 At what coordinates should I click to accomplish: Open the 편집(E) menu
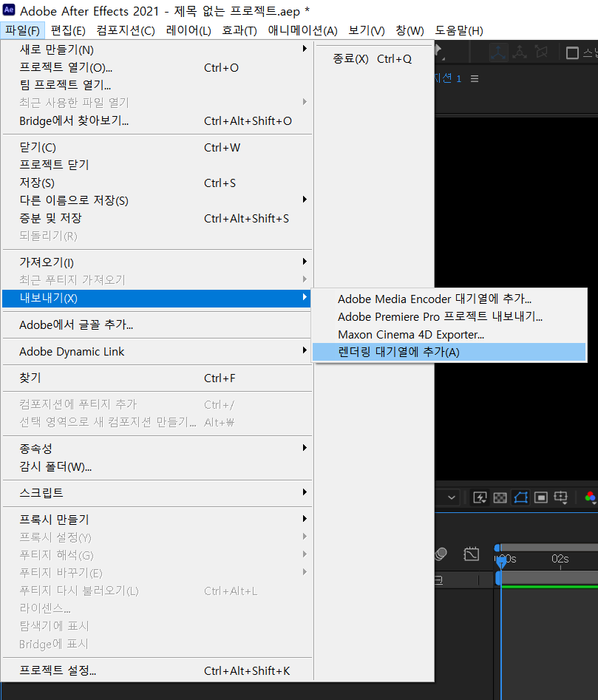click(x=68, y=30)
